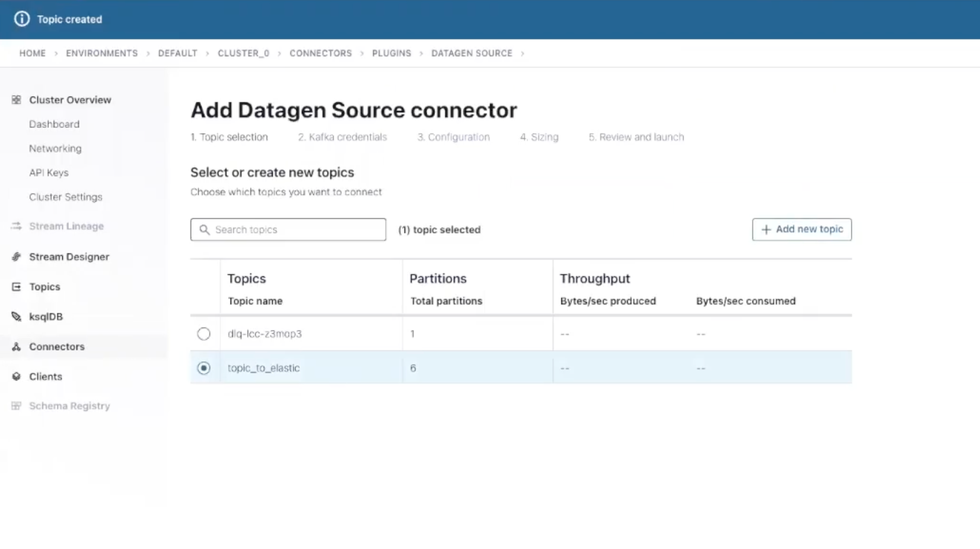Click the Bytes/sec produced column header
This screenshot has height=549, width=980.
tap(608, 301)
